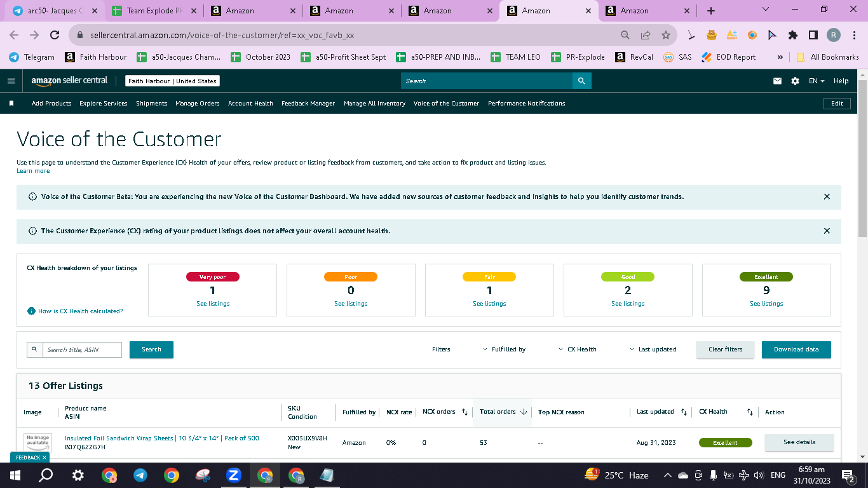Sort listings by Total orders arrow

coord(524,412)
